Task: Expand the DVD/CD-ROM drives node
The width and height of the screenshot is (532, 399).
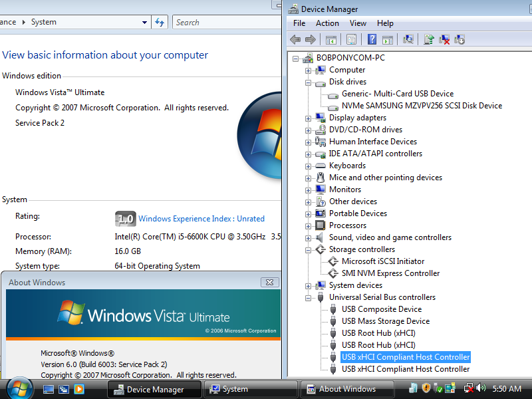Action: [x=308, y=130]
